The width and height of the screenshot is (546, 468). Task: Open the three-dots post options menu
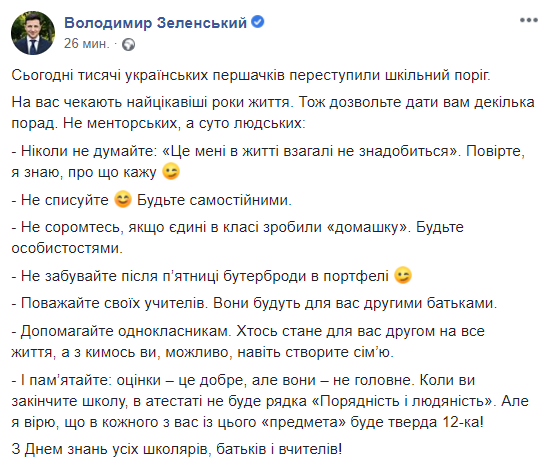coord(529,20)
